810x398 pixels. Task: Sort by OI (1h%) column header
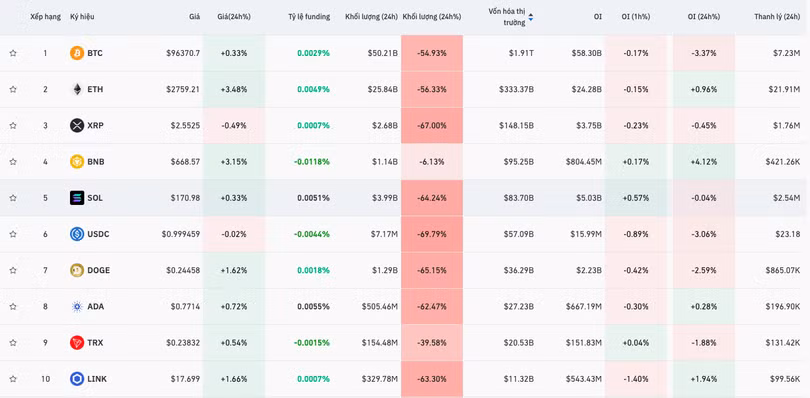[x=635, y=17]
